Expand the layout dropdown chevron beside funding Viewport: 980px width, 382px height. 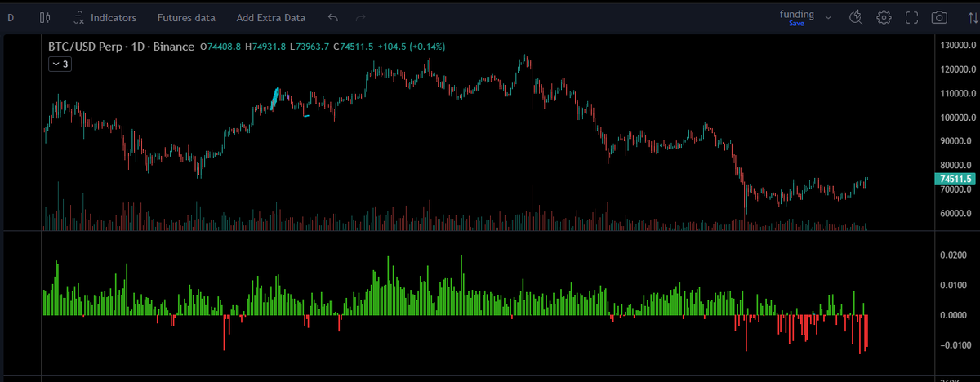(x=829, y=17)
